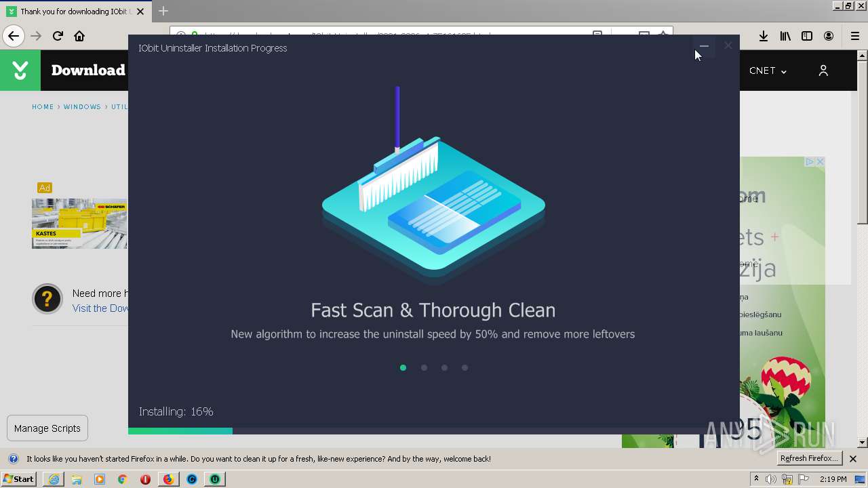Launch Google Chrome from the taskbar
The width and height of the screenshot is (868, 488).
pos(123,479)
